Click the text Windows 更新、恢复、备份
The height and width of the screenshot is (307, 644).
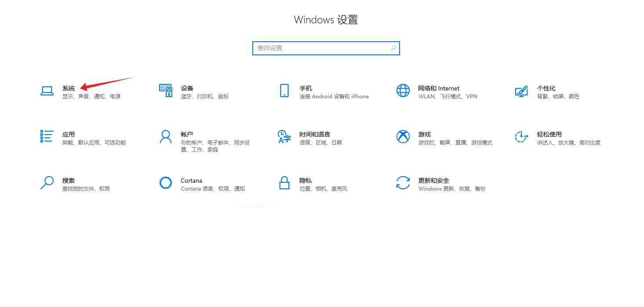[x=452, y=189]
